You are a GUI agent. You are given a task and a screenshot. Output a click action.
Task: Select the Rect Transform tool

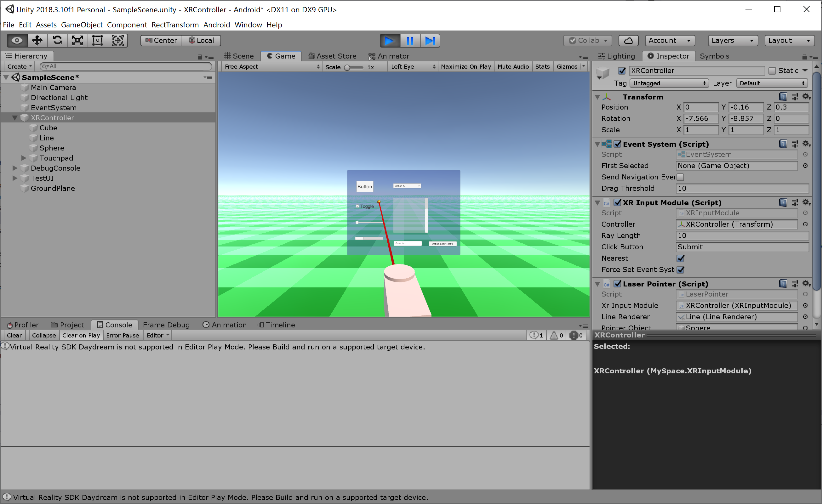click(x=97, y=40)
